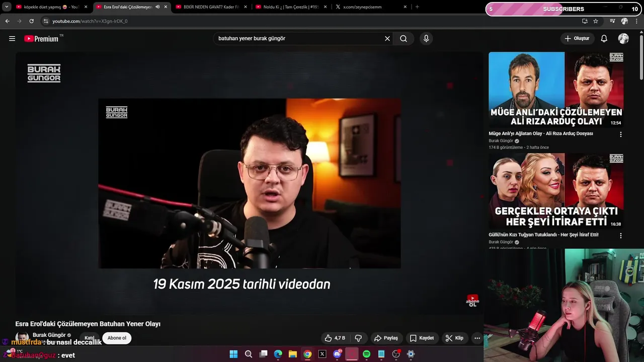Open OBS Studio from taskbar

click(396, 354)
